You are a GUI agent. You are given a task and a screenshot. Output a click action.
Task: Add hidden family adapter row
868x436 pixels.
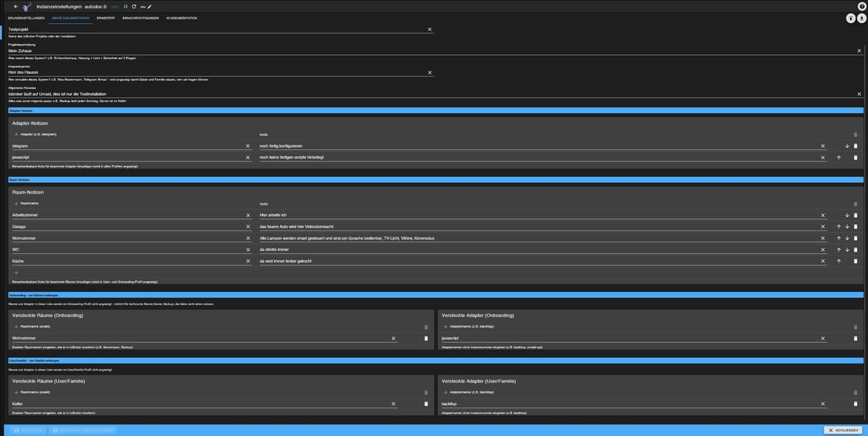pos(446,392)
